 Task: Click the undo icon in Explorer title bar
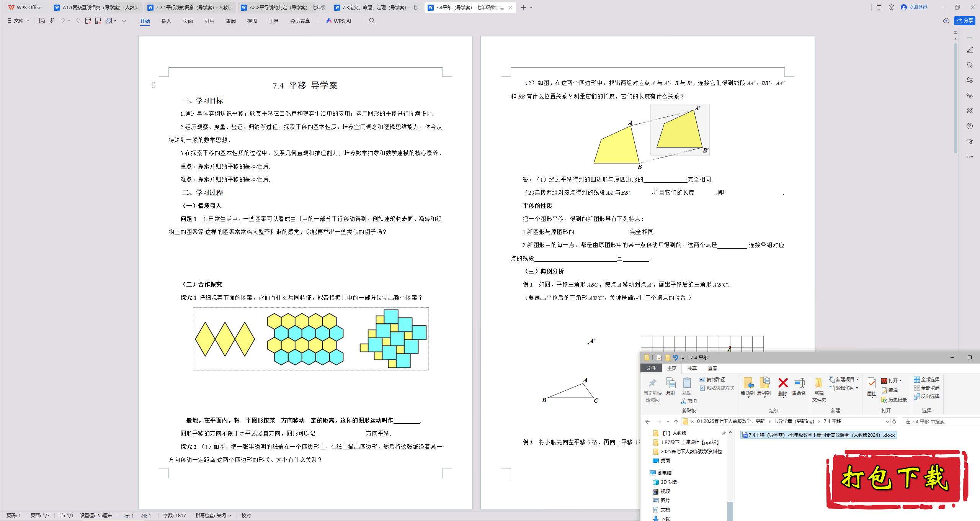(676, 357)
